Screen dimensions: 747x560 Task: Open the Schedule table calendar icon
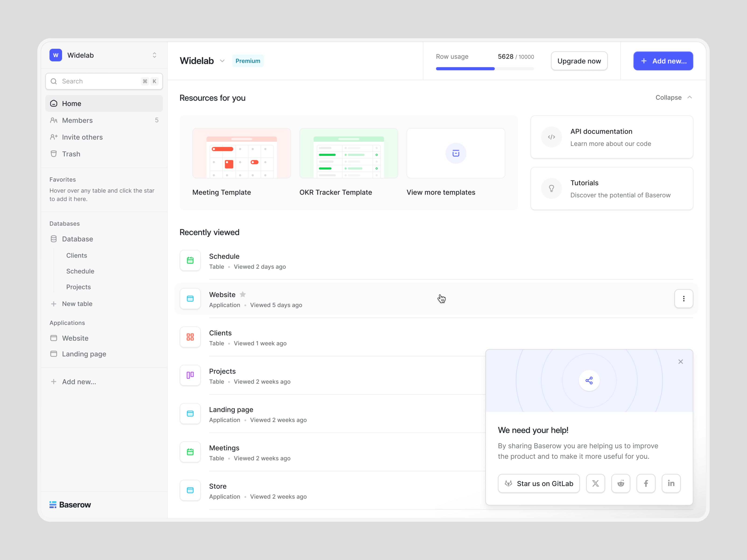point(190,260)
